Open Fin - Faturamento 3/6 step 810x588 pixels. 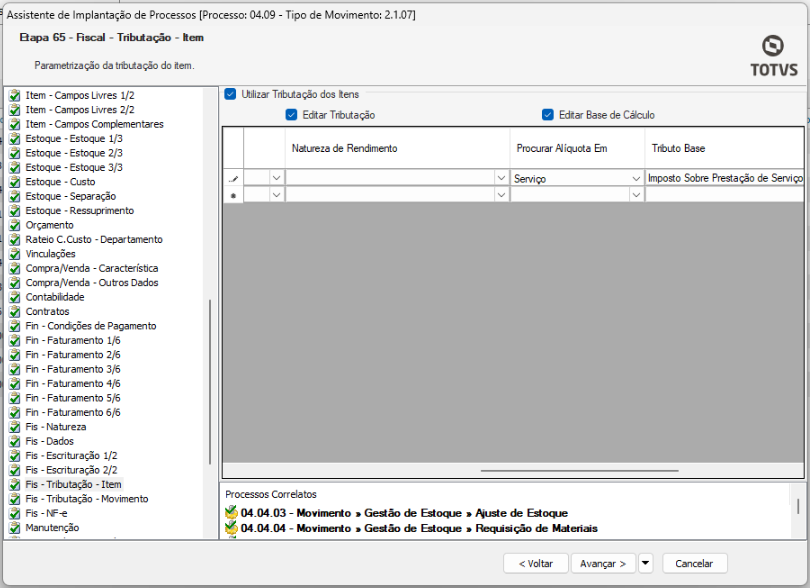(x=73, y=369)
